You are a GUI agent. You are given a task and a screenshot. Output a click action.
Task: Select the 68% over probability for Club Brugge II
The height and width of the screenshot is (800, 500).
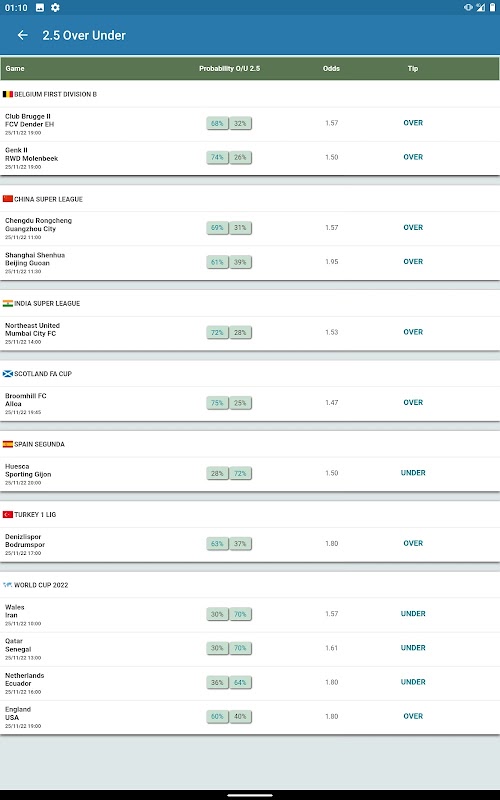(217, 123)
